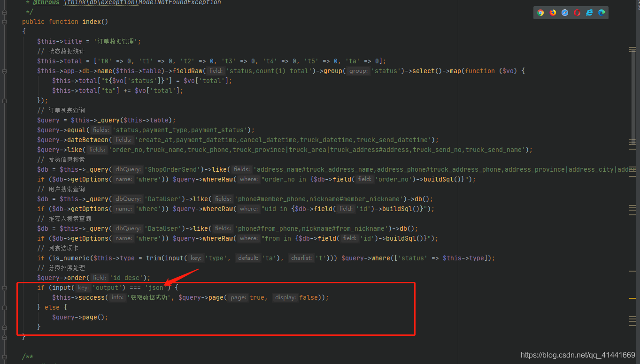The width and height of the screenshot is (640, 364).
Task: Open the page in Internet Explorer
Action: [x=589, y=13]
